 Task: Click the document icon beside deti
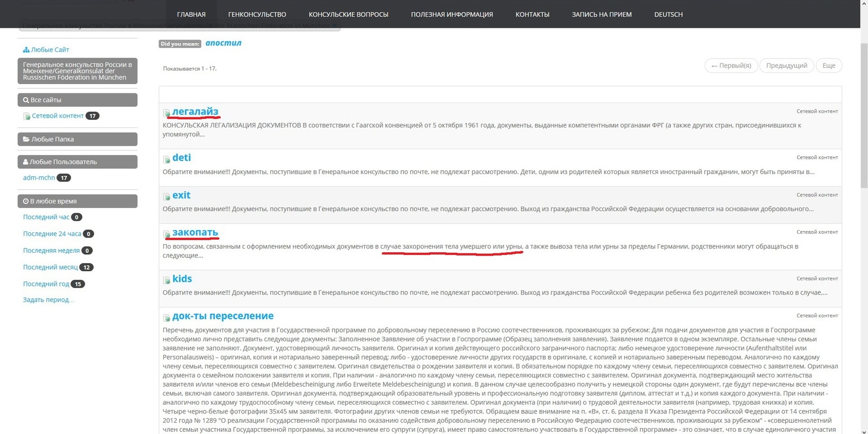pyautogui.click(x=167, y=159)
